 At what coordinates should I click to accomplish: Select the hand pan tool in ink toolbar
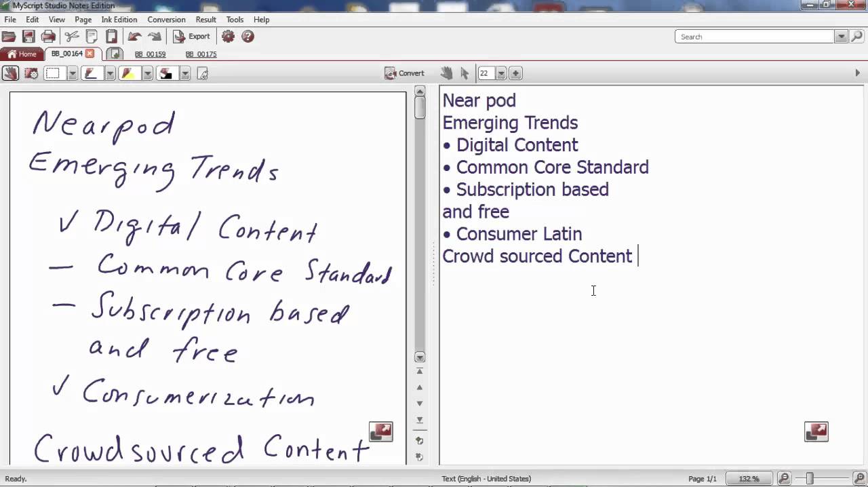[10, 73]
